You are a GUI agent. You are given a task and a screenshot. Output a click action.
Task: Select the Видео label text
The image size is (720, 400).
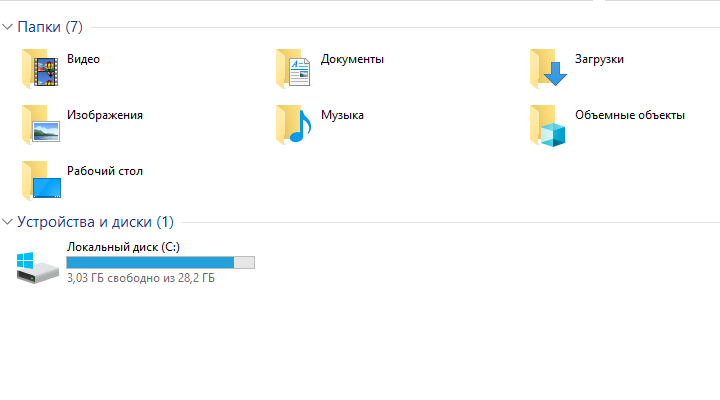[83, 59]
